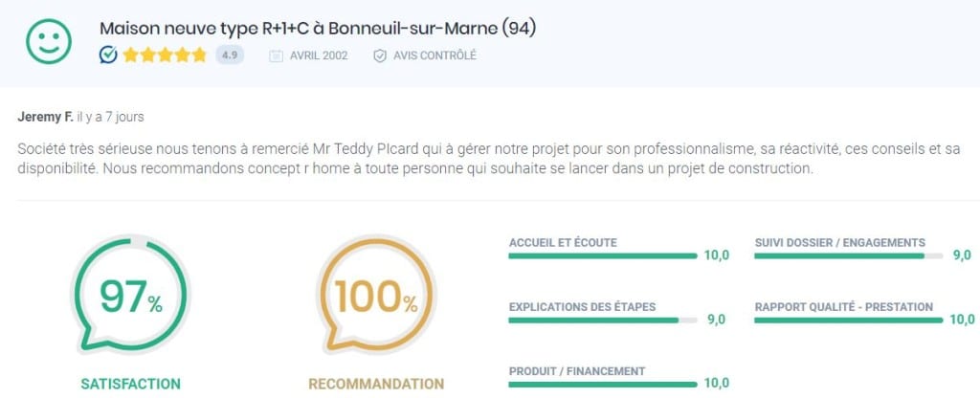The image size is (980, 398).
Task: Click the shield icon beside AVIS CONTRÔLÉ
Action: [379, 55]
